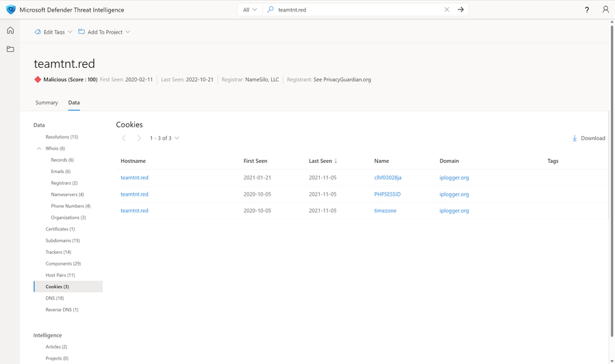The image size is (615, 364).
Task: Open Host Pairs (11) data set
Action: click(60, 275)
